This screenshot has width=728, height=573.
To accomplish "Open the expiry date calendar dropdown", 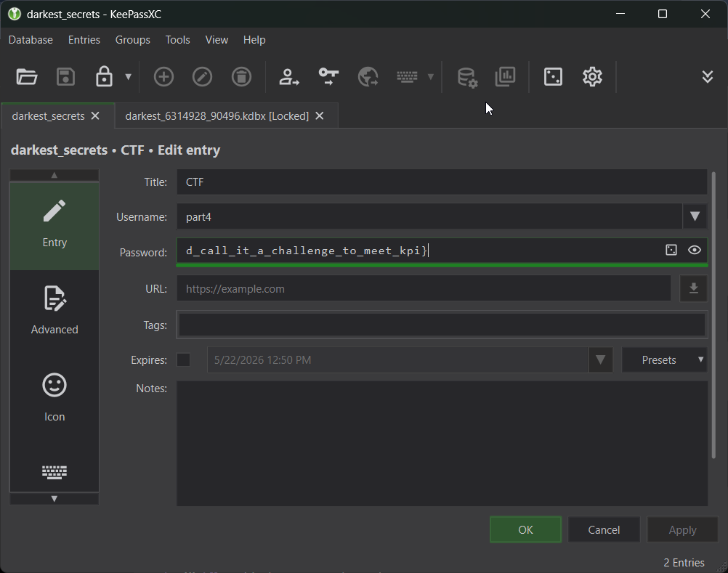I will click(600, 360).
